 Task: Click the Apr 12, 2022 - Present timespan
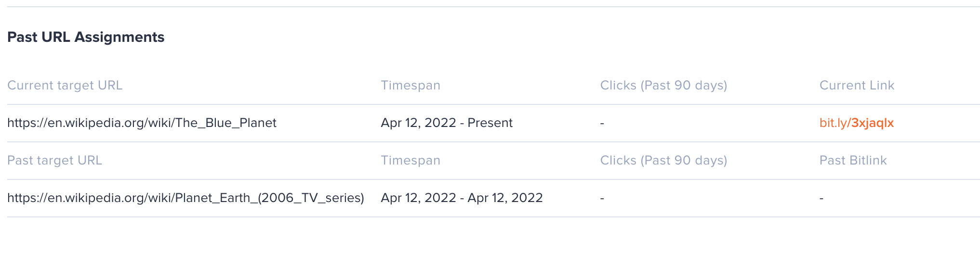coord(447,123)
